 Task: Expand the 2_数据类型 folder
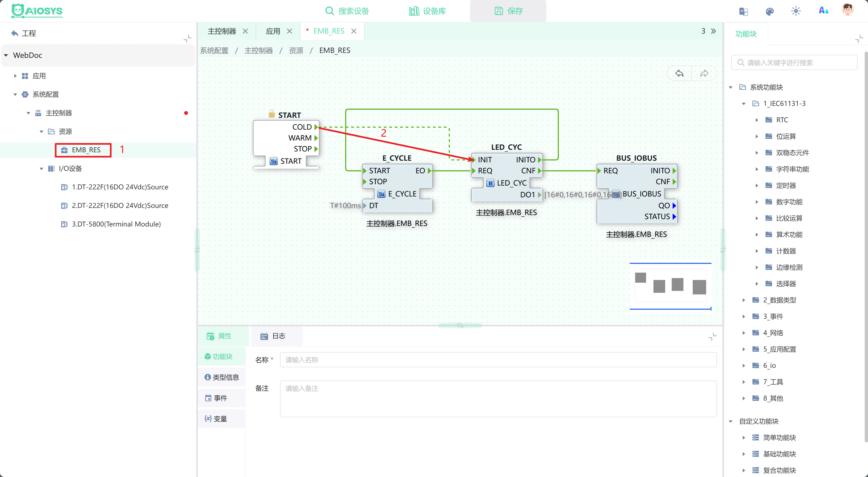744,300
